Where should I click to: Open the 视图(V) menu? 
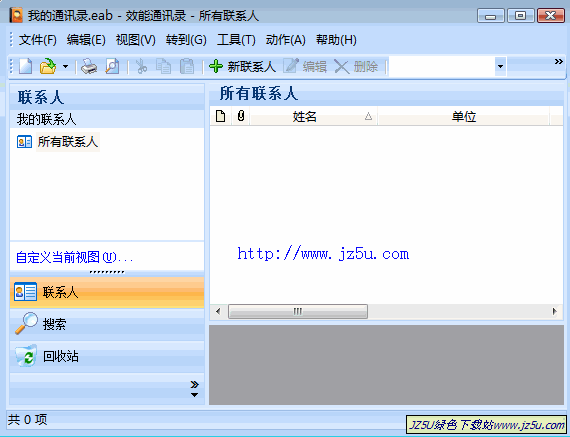136,40
